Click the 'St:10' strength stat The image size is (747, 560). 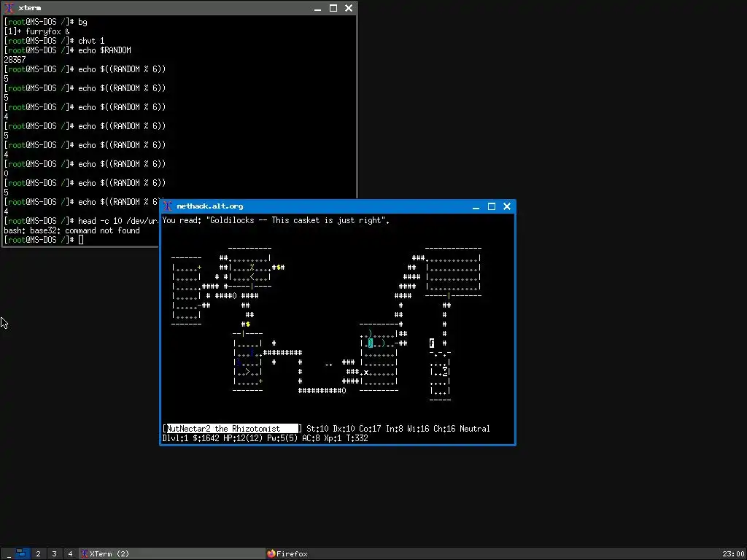pos(317,429)
